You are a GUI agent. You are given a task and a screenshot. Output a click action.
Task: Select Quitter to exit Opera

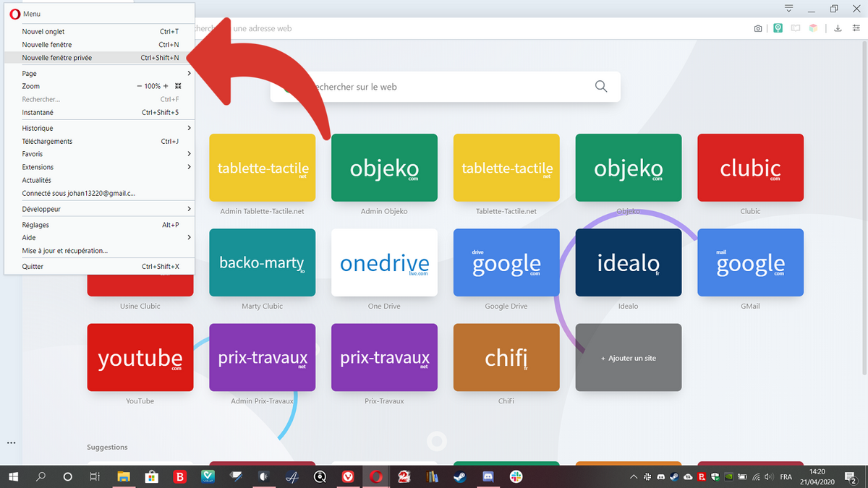pos(99,266)
